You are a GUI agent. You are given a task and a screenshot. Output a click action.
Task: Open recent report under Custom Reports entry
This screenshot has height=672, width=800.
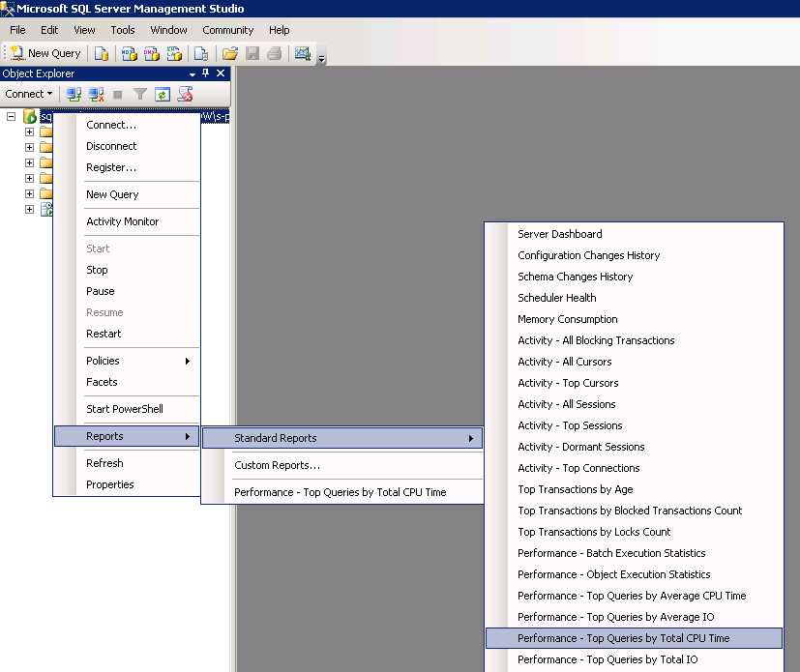click(342, 492)
